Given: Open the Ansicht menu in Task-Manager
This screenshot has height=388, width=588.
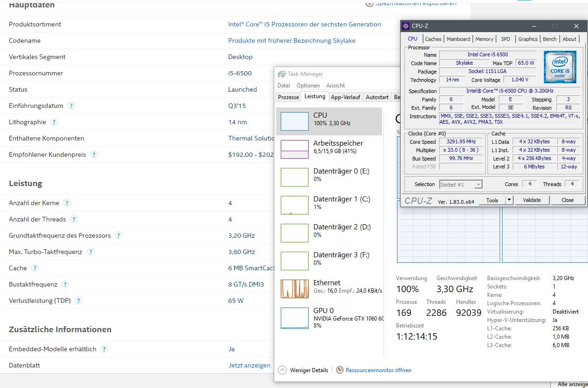Looking at the screenshot, I should (336, 86).
